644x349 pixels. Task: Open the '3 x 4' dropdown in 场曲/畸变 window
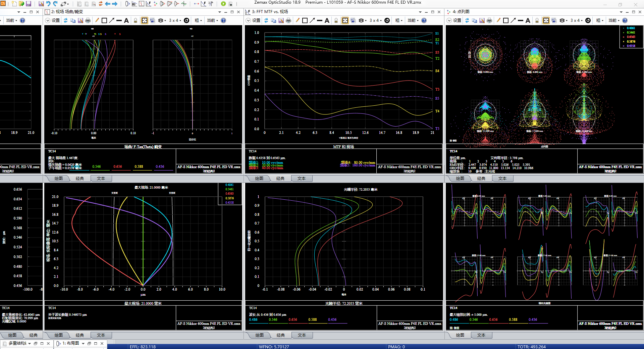click(175, 20)
